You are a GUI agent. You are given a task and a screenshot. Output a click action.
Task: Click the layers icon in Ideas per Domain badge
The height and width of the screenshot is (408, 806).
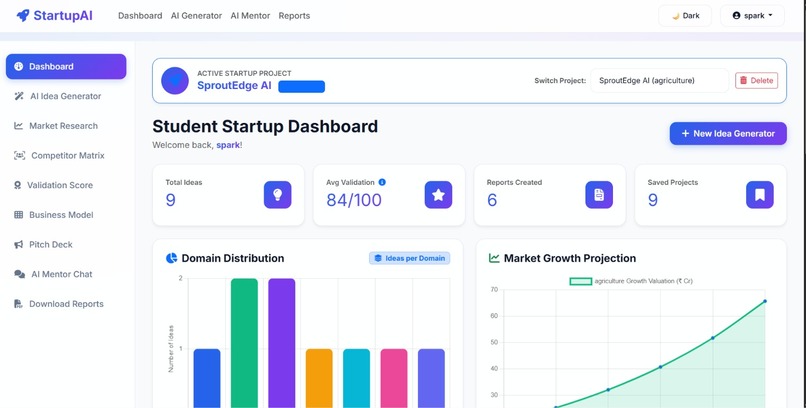(378, 258)
